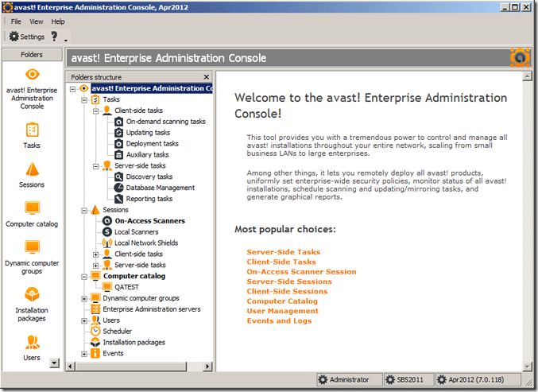Collapse the root avast! Enterprise Administration node

73,89
